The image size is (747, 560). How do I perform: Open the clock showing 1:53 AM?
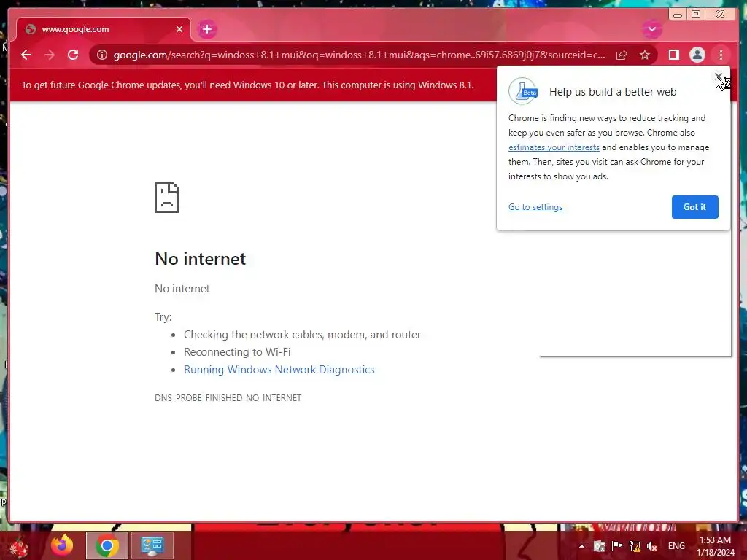coord(716,546)
